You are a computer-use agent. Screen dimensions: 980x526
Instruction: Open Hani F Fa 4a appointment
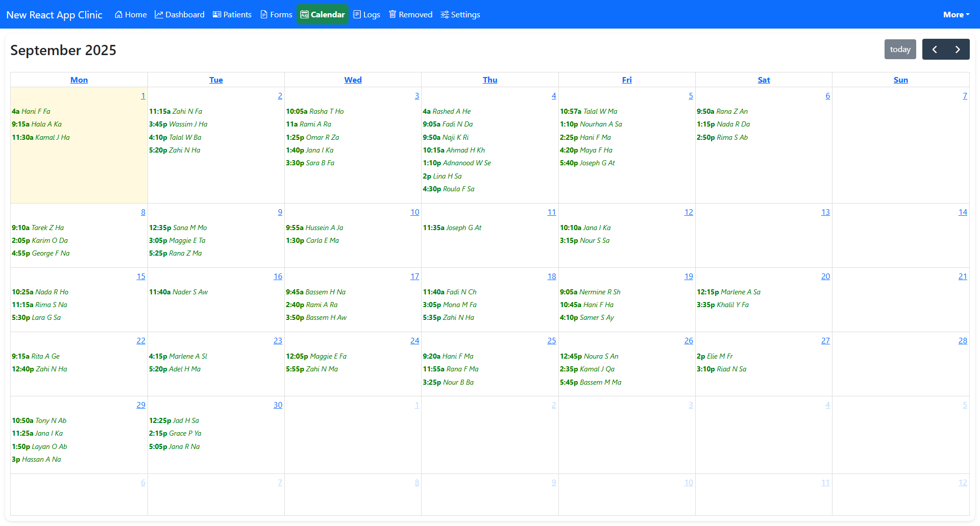(31, 112)
